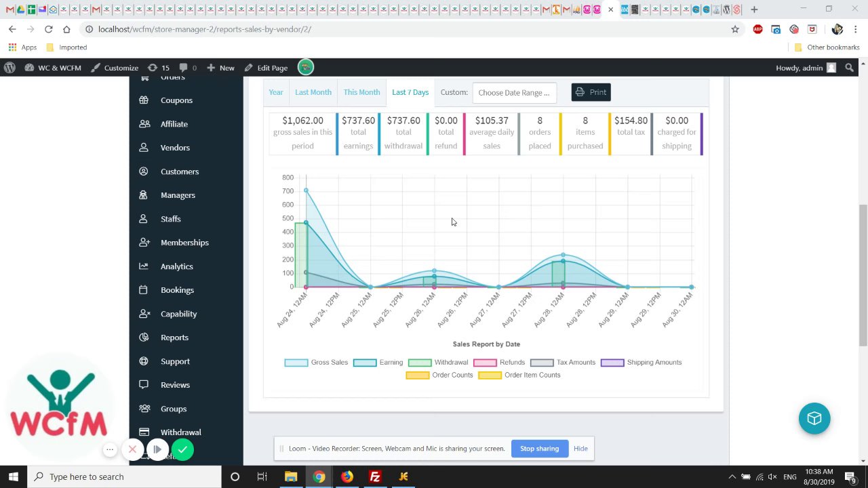This screenshot has height=488, width=868.
Task: Open the WordPress logo menu
Action: tap(9, 68)
